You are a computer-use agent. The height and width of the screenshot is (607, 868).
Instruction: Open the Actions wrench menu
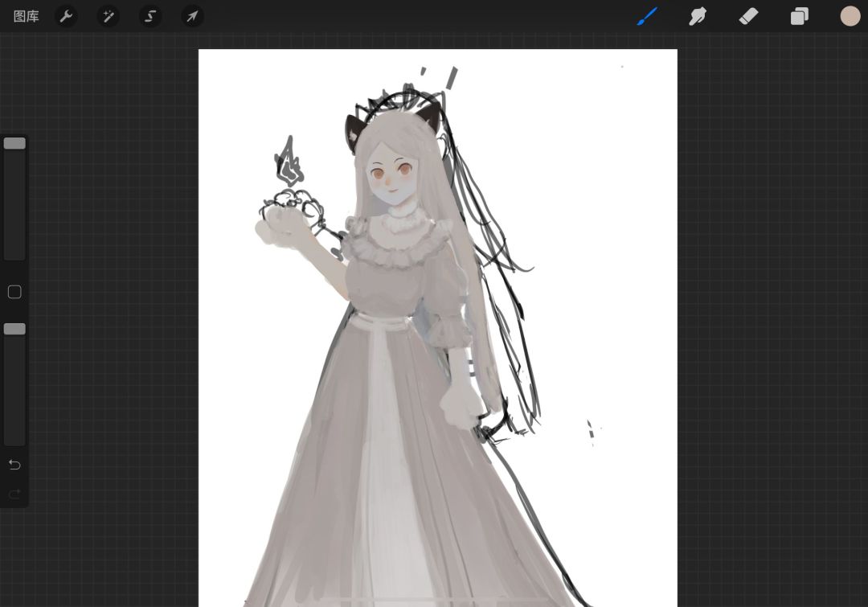(x=66, y=16)
